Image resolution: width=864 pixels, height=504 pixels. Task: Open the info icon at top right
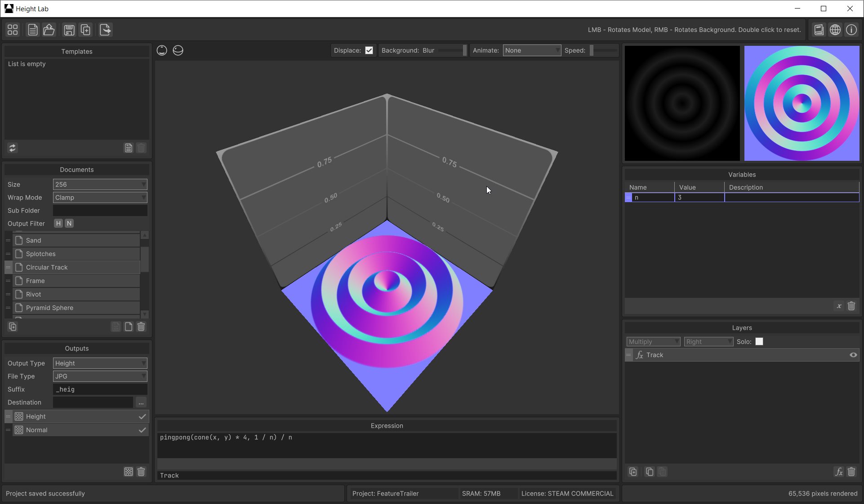pos(851,30)
